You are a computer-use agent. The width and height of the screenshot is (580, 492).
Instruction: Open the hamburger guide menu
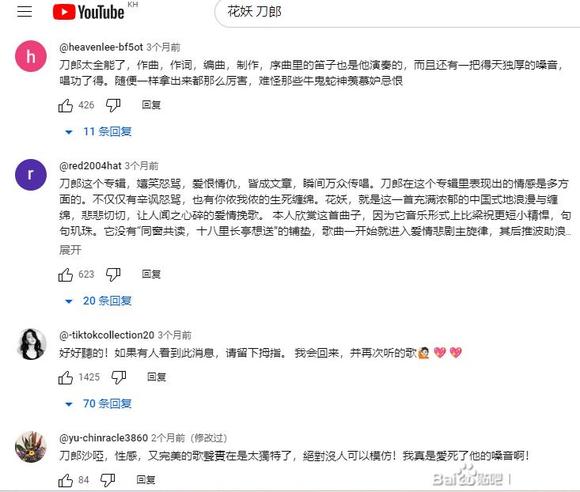[24, 11]
